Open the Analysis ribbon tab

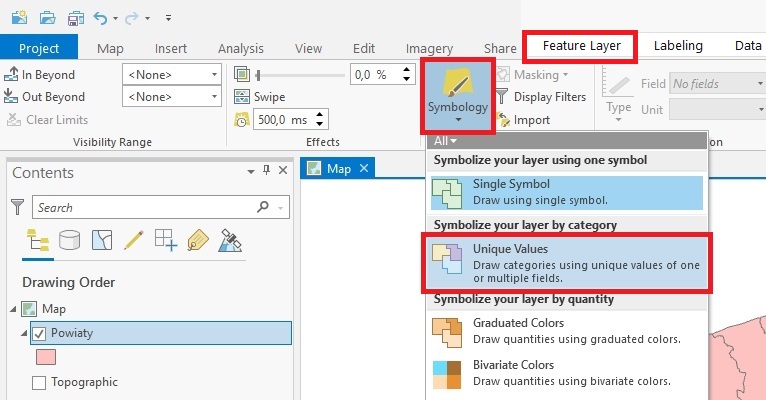[x=240, y=48]
